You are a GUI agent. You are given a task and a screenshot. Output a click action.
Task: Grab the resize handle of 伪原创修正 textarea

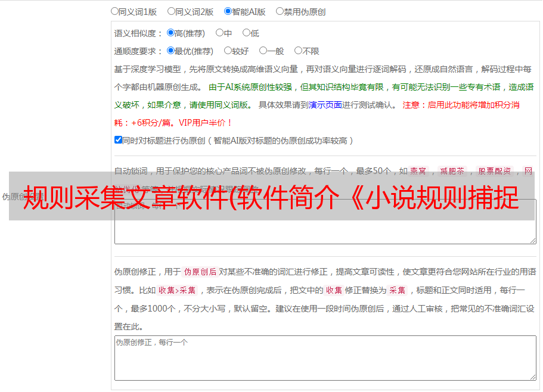533,378
